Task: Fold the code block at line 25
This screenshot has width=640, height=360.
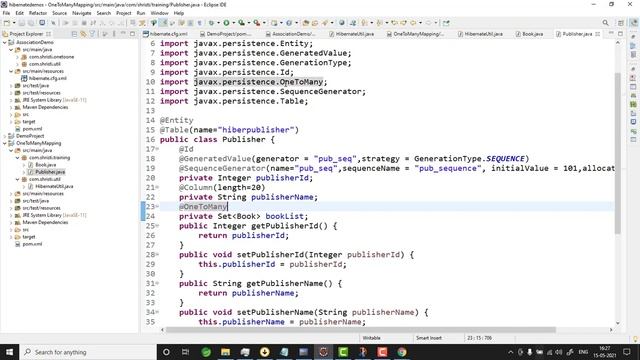Action: click(x=158, y=226)
